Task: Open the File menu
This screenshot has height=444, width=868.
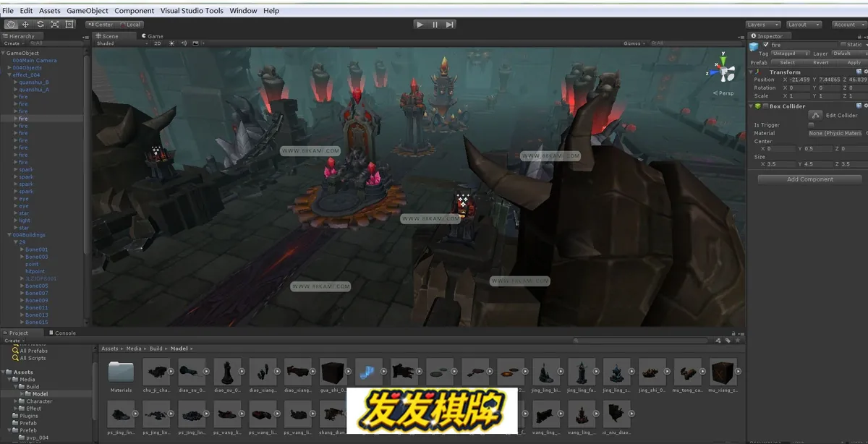Action: point(8,11)
